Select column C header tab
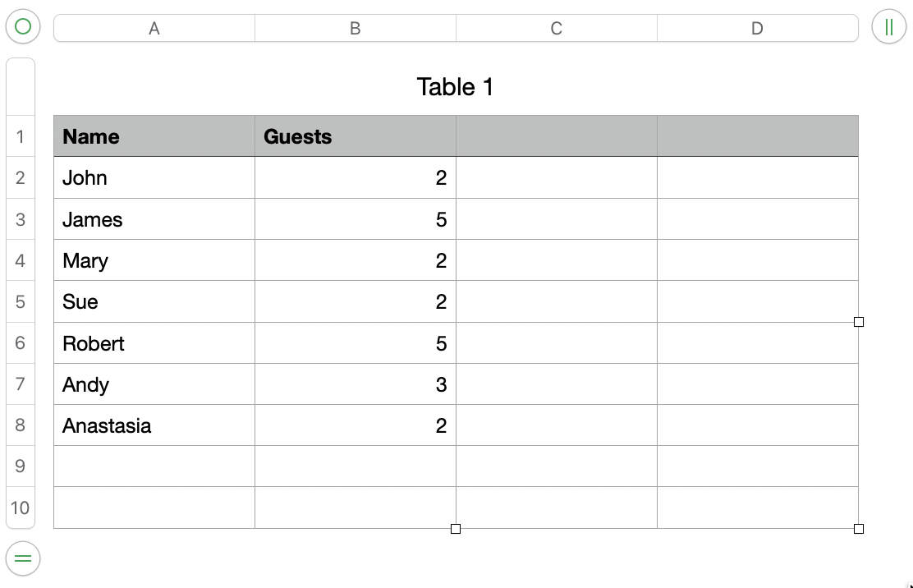Viewport: 913px width, 588px height. point(556,29)
